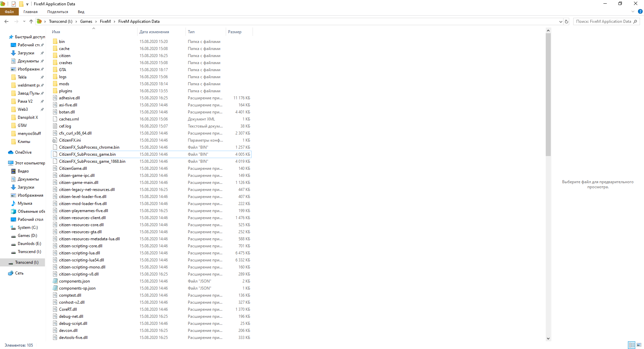
Task: Expand the root chevron in address bar
Action: [45, 21]
